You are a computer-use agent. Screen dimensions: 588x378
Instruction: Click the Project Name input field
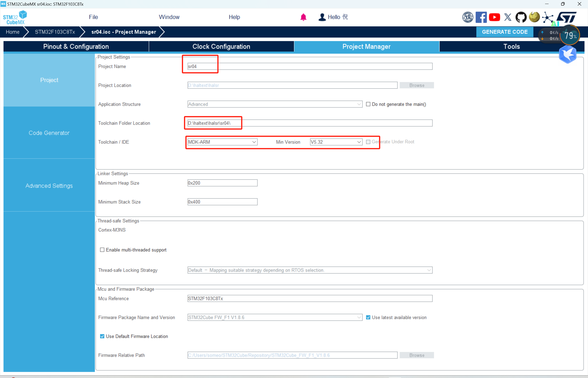[x=310, y=66]
